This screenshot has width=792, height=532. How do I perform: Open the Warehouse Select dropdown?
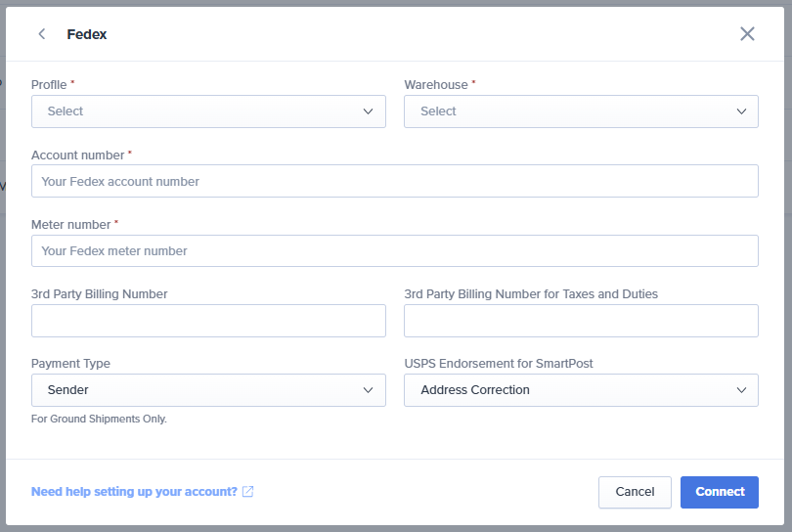coord(581,111)
